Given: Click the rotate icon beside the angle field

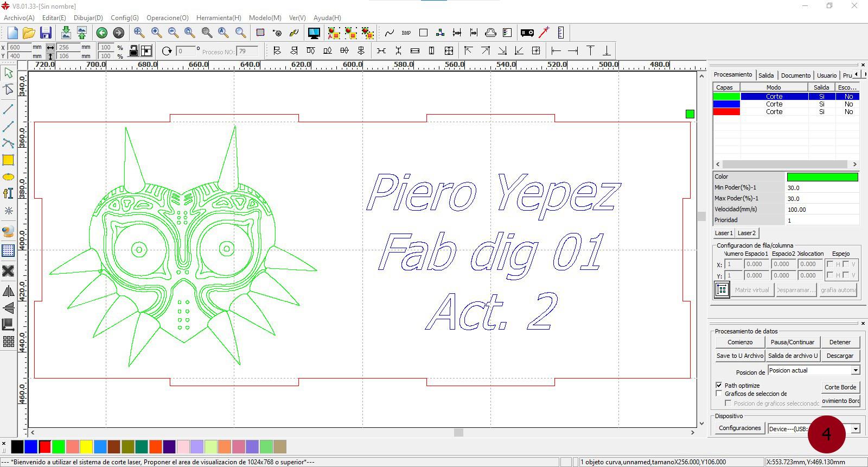Looking at the screenshot, I should point(167,51).
